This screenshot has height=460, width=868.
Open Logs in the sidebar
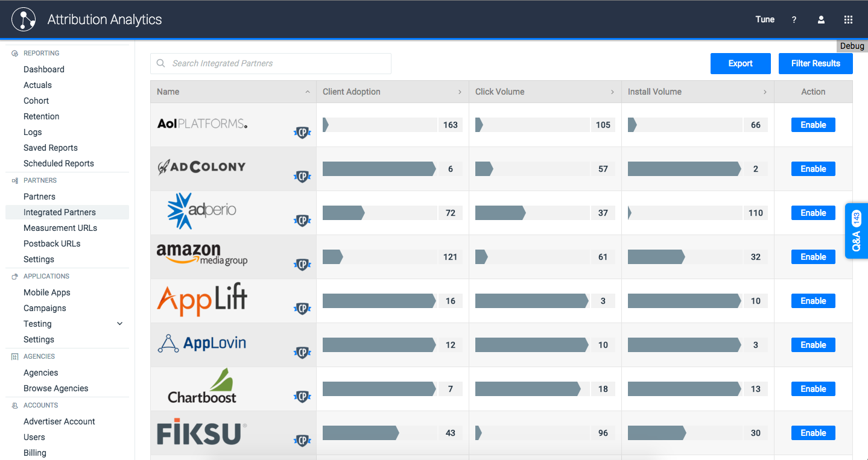coord(33,132)
